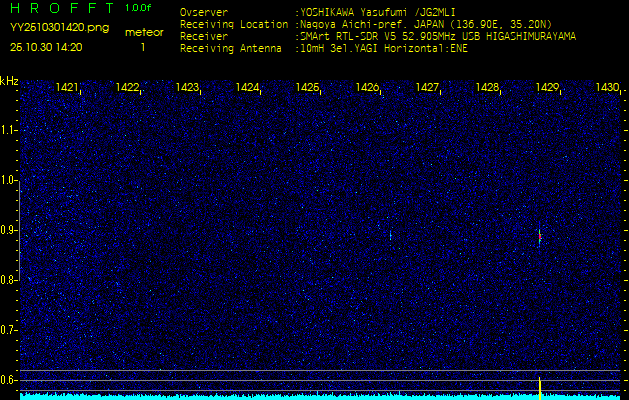Viewport: 629px width, 400px height.
Task: Click the 0.8 kHz frequency label
Action: (8, 280)
